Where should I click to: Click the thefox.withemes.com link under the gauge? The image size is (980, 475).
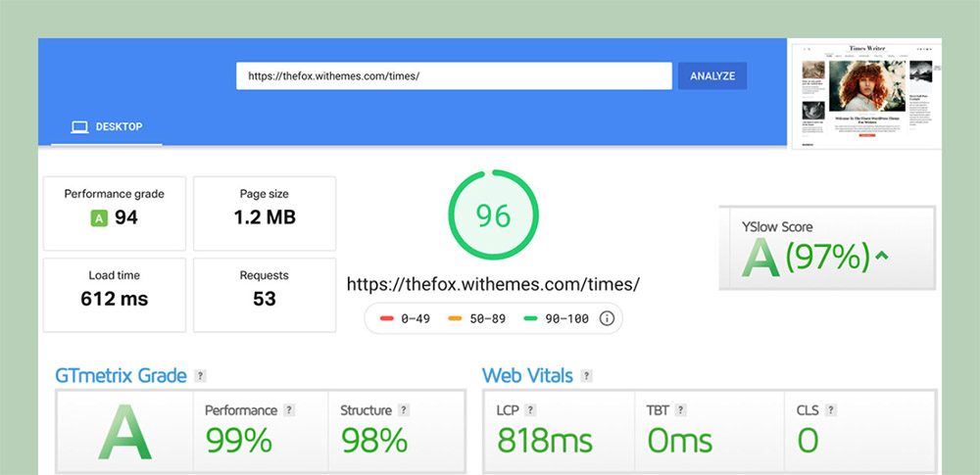[x=493, y=284]
